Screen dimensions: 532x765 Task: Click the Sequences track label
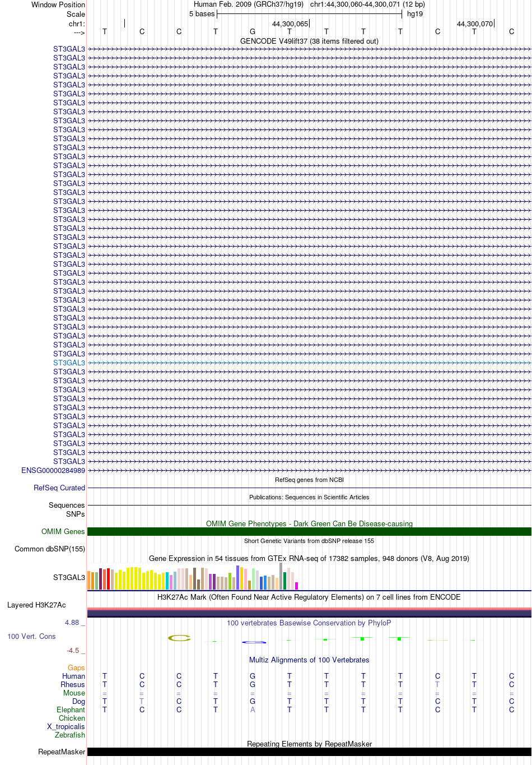pyautogui.click(x=67, y=505)
